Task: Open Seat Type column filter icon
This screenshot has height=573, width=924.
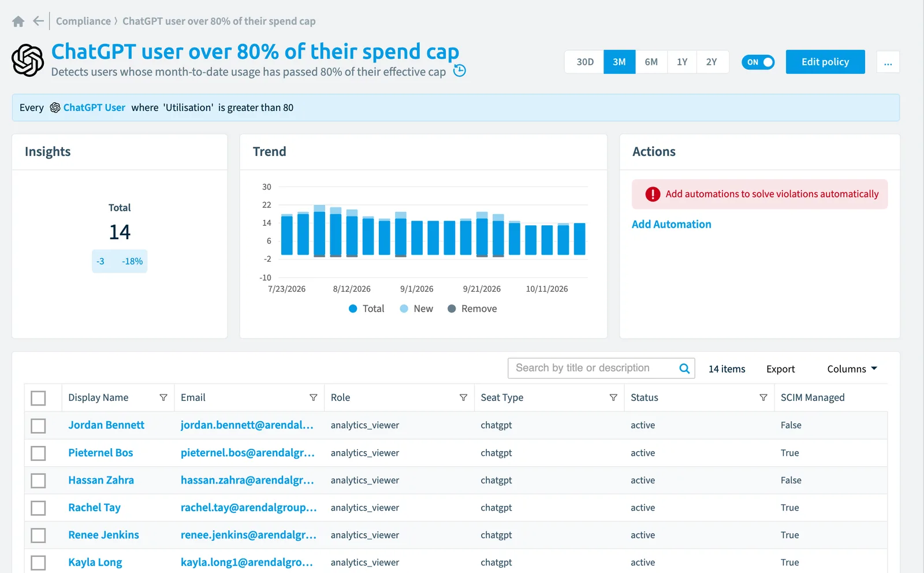Action: tap(613, 397)
